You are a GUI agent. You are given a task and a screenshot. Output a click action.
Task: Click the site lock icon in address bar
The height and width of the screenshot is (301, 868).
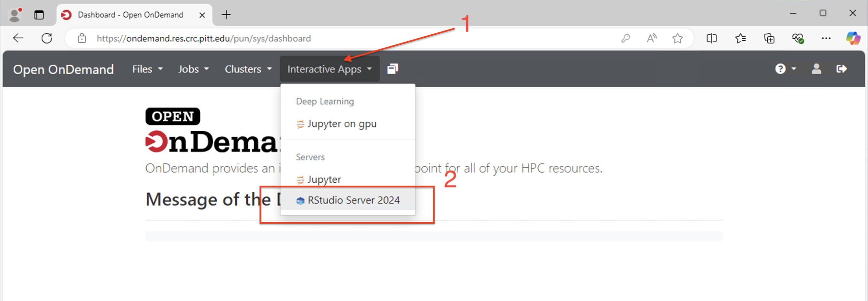click(82, 38)
